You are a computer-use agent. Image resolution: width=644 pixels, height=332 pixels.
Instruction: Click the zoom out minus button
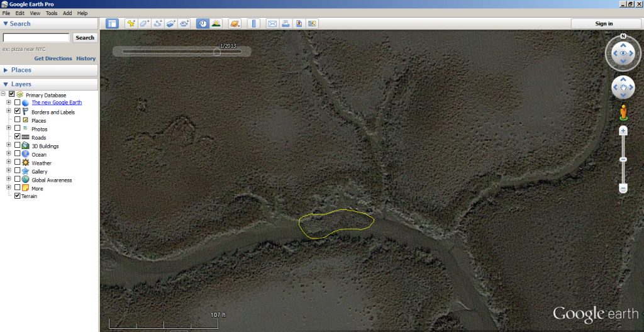click(623, 189)
